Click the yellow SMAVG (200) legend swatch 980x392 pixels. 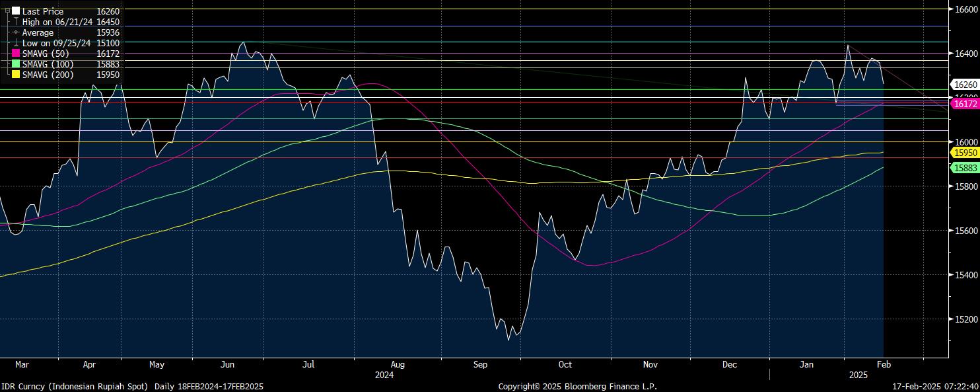tap(16, 75)
